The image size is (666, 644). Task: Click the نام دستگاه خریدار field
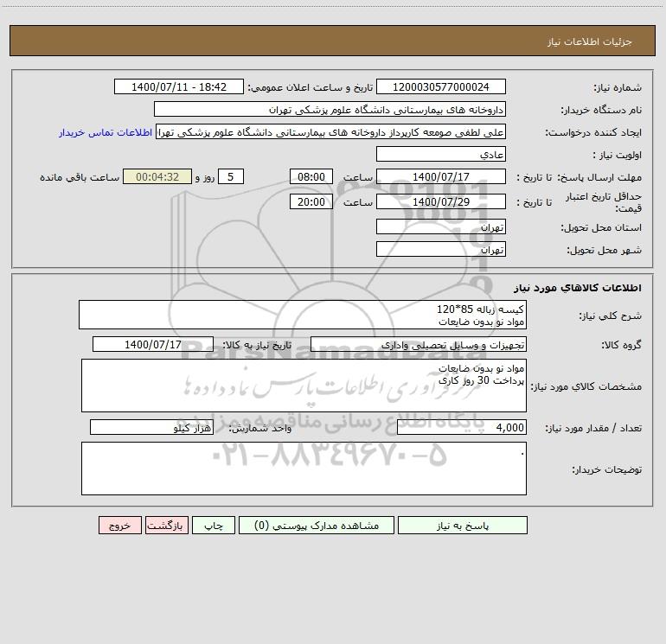(x=330, y=110)
